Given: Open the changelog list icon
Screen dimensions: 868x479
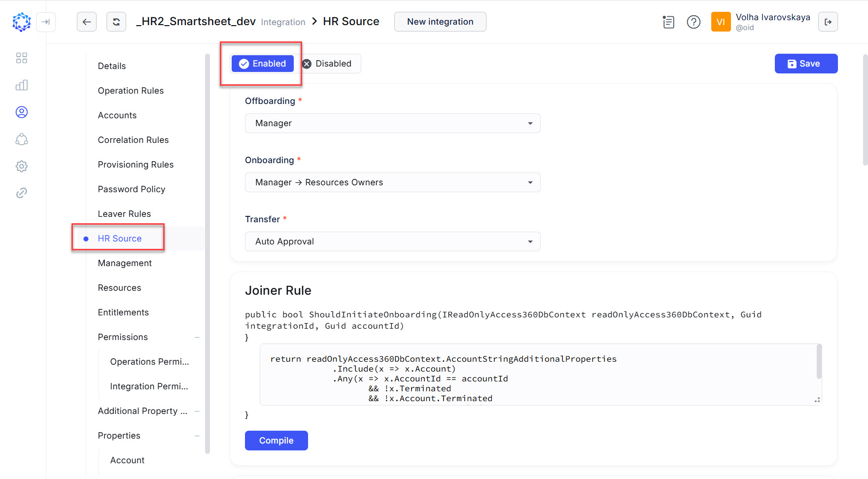Looking at the screenshot, I should click(x=668, y=22).
